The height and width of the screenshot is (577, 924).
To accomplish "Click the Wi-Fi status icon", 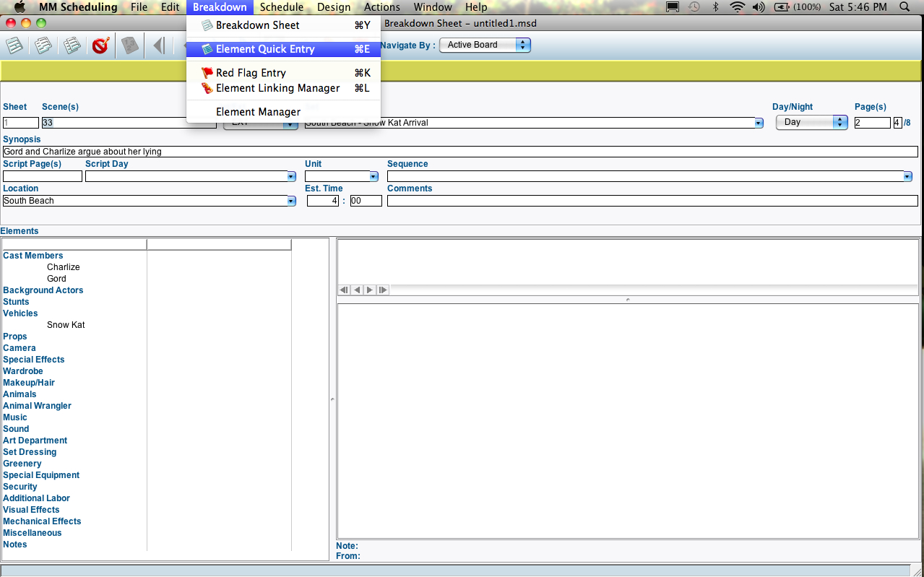I will (737, 7).
